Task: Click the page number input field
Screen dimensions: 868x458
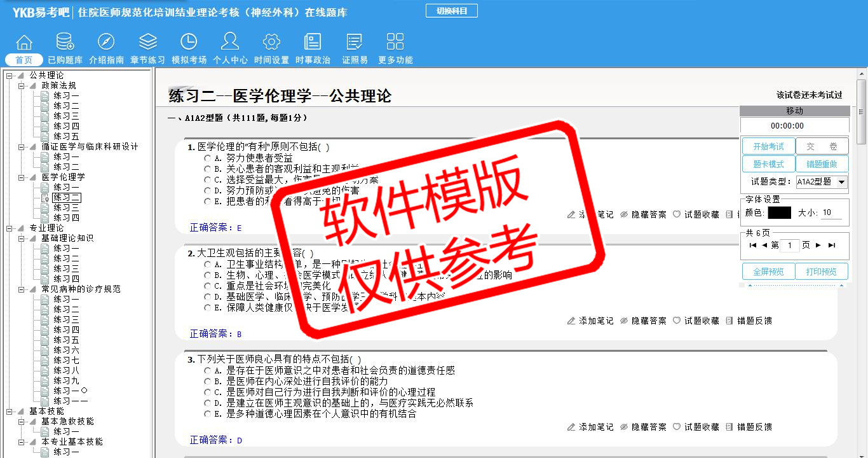Action: click(x=790, y=245)
